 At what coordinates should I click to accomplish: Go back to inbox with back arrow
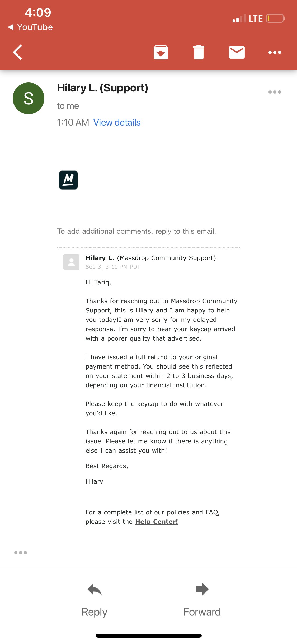coord(17,52)
